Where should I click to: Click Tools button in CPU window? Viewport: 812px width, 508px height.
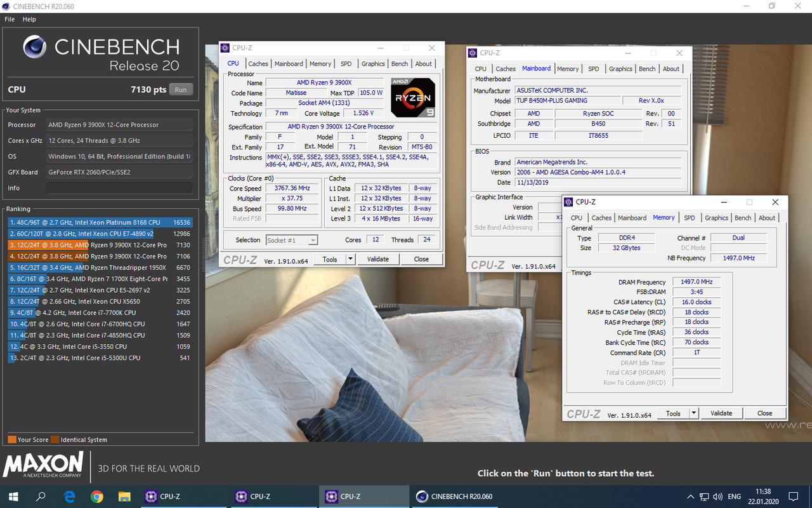click(330, 259)
